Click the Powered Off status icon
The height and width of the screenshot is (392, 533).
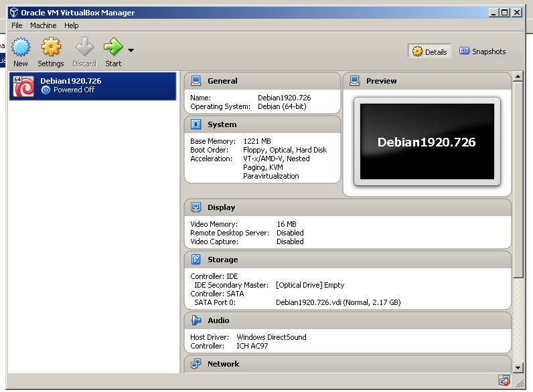(46, 90)
